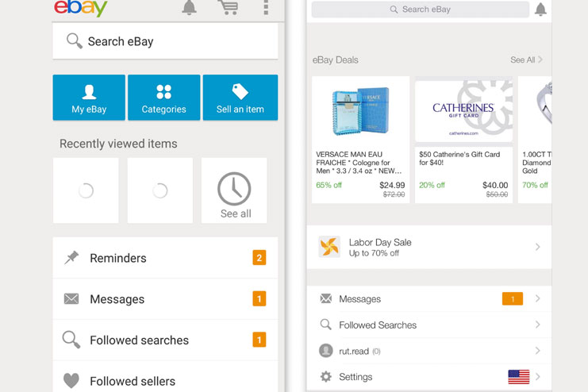
Task: Open the Categories tile
Action: [164, 98]
